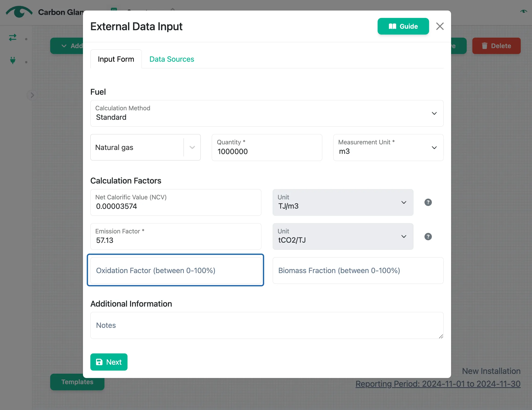Click the Add dropdown button in background

(67, 46)
